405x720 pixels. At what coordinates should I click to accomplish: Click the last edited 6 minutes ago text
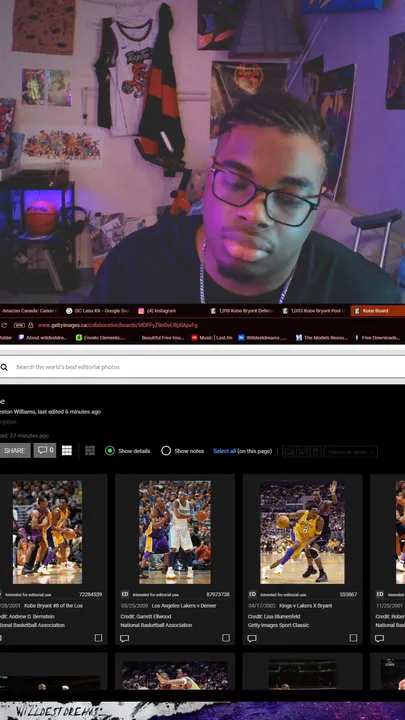[69, 411]
